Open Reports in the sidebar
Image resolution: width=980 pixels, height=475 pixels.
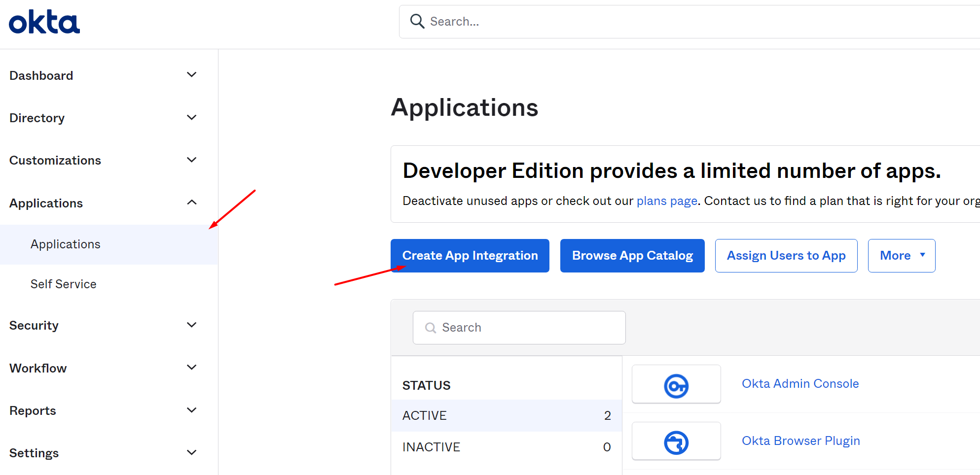coord(33,410)
